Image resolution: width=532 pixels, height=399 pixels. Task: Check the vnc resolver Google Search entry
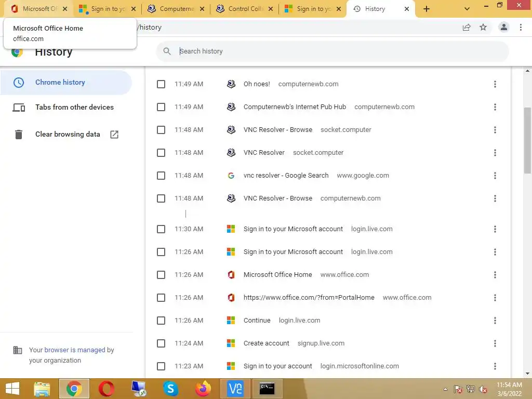tap(161, 176)
